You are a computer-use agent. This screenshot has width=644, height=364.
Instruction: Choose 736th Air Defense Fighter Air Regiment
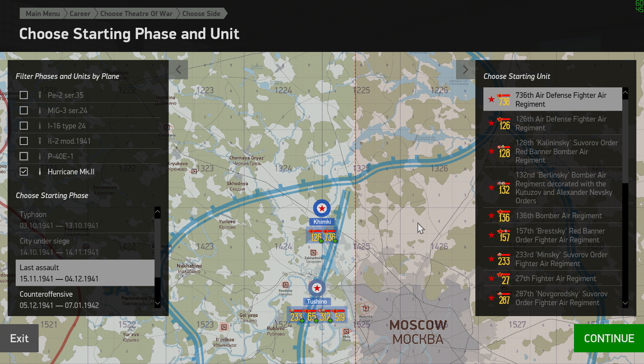pos(553,99)
